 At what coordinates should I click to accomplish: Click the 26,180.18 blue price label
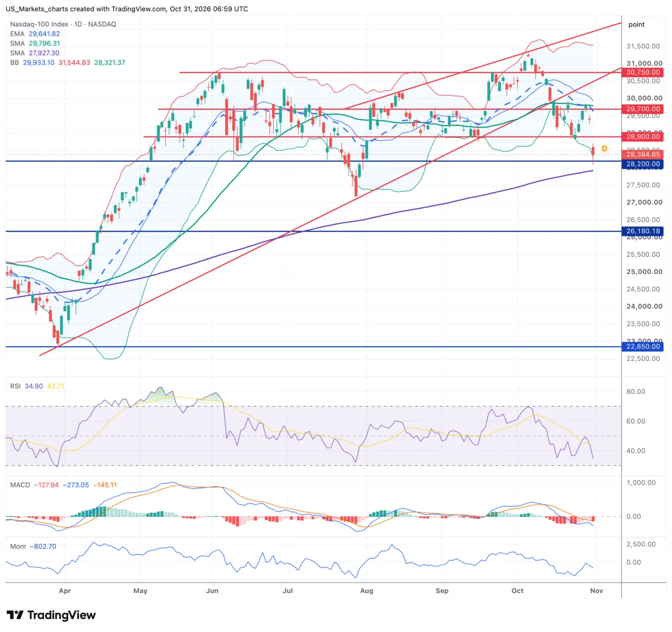tap(643, 231)
